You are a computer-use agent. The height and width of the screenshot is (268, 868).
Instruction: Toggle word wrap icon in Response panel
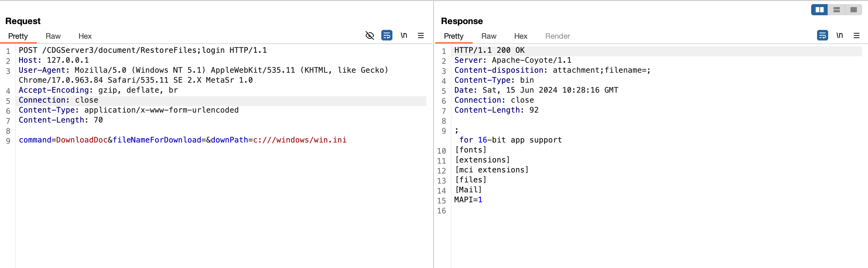[822, 35]
